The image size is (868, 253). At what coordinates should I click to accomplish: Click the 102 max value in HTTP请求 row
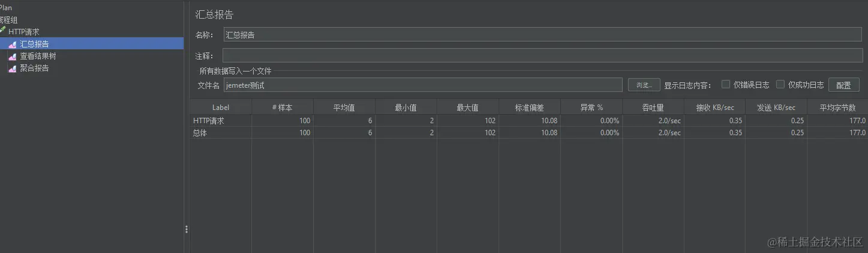(490, 121)
